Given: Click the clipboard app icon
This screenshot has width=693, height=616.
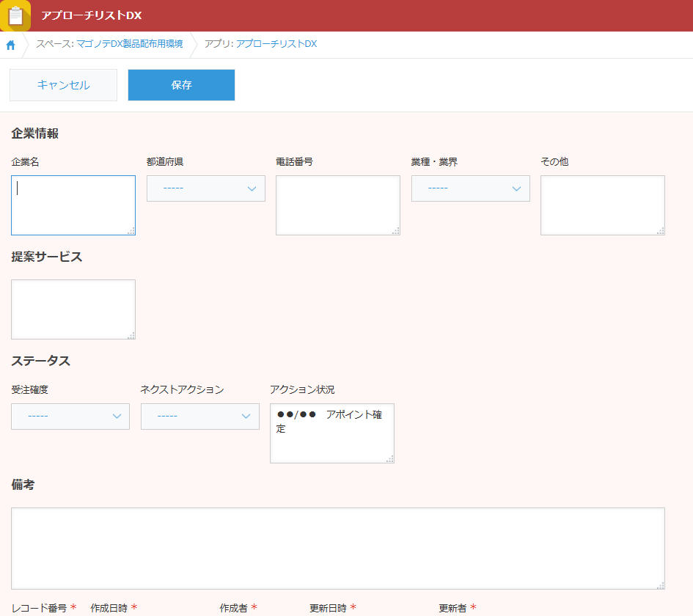Looking at the screenshot, I should (x=15, y=15).
